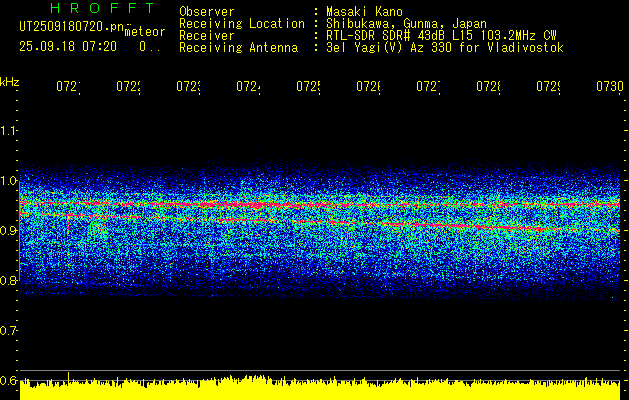
Task: Click the 0723 time marker
Action: tap(188, 87)
